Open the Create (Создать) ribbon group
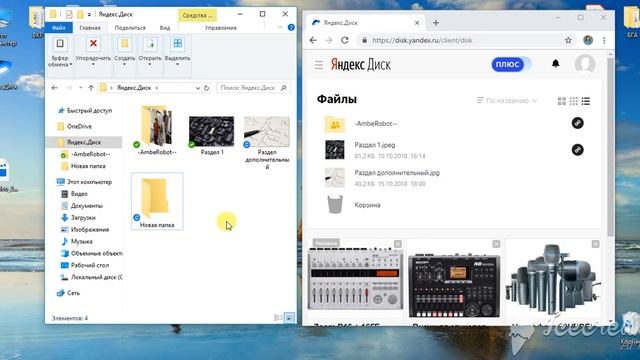 point(124,53)
